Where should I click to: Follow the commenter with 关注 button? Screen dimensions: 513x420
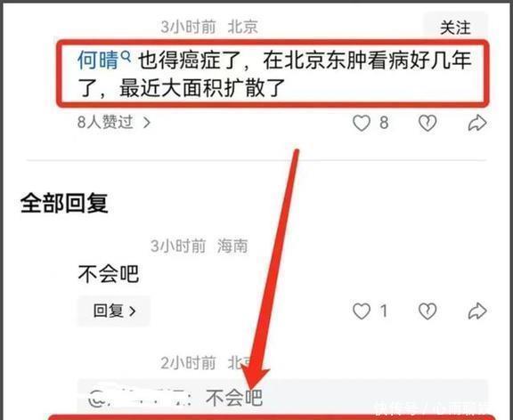(x=455, y=27)
